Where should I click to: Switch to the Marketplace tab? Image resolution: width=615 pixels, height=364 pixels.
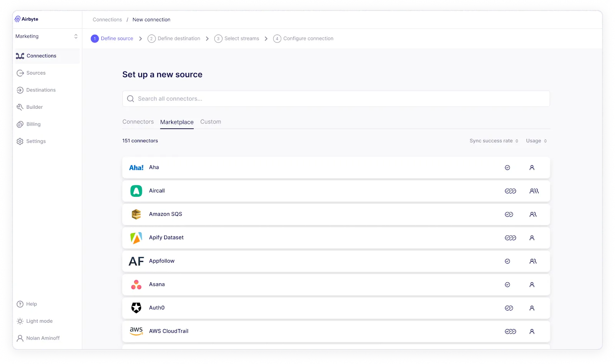(177, 122)
